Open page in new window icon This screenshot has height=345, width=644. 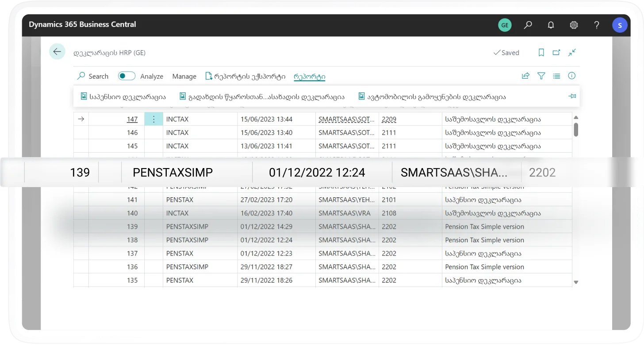pyautogui.click(x=556, y=53)
